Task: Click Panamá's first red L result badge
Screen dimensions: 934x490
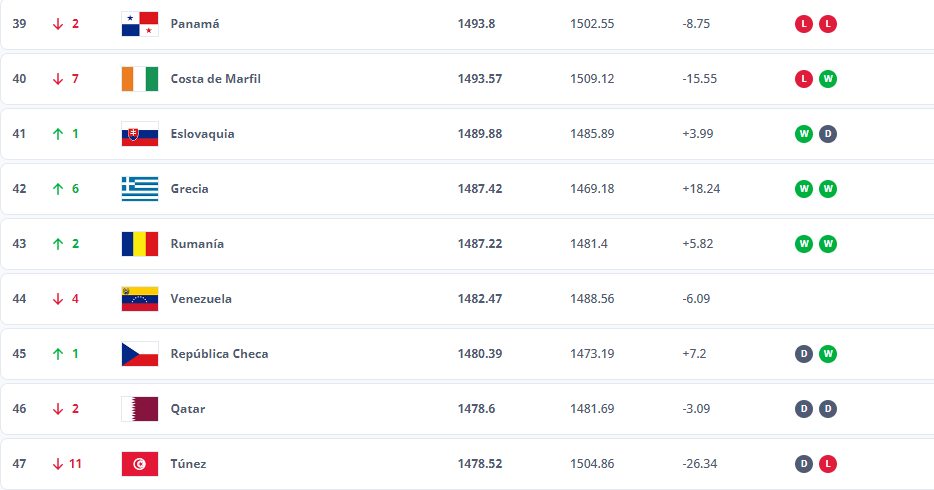Action: [x=804, y=24]
